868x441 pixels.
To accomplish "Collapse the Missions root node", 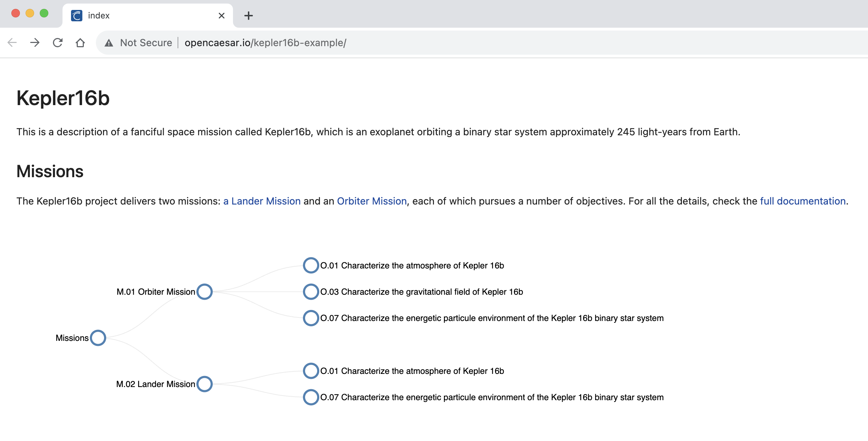I will click(98, 338).
